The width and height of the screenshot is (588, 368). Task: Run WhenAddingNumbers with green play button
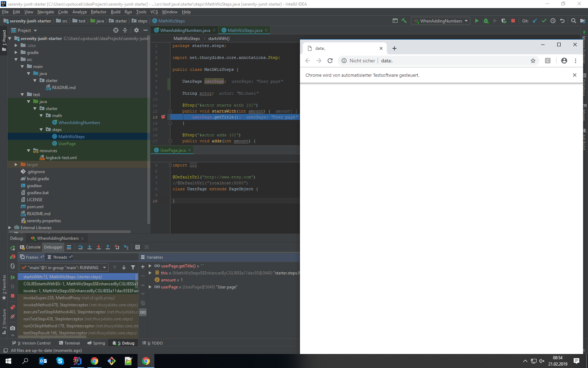(x=477, y=21)
